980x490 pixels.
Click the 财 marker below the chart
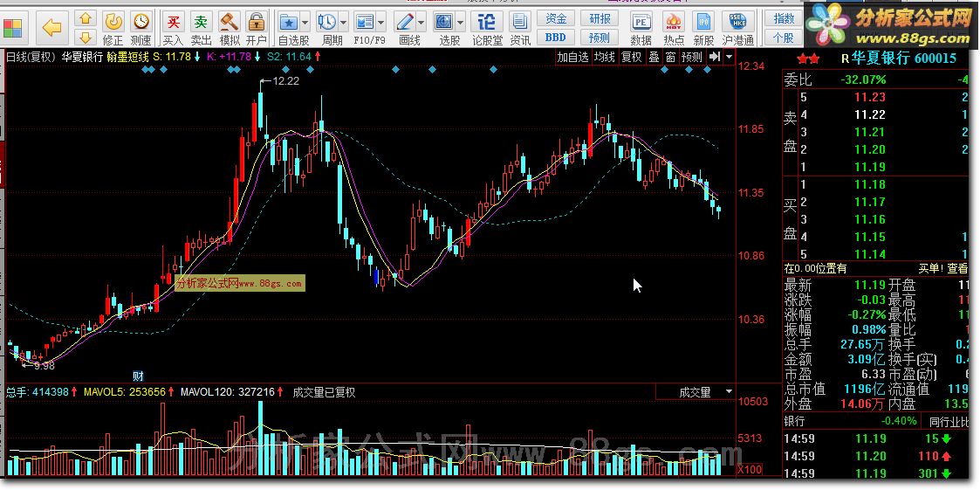pos(139,376)
